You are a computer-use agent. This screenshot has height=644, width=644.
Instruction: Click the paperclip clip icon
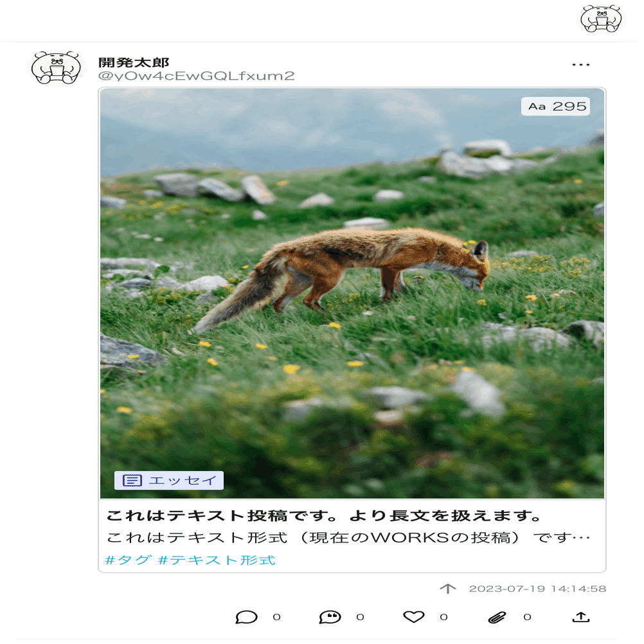(x=497, y=617)
